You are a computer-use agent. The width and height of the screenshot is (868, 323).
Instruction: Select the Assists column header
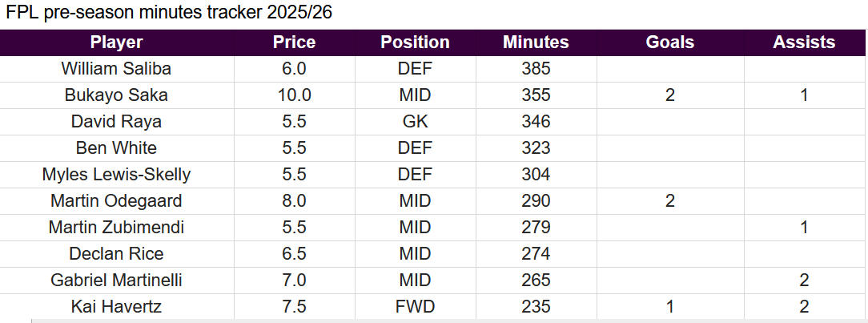point(804,42)
